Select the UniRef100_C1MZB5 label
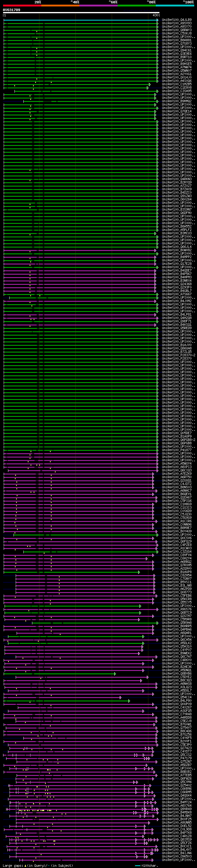This screenshot has height=868, width=197. [x=177, y=84]
